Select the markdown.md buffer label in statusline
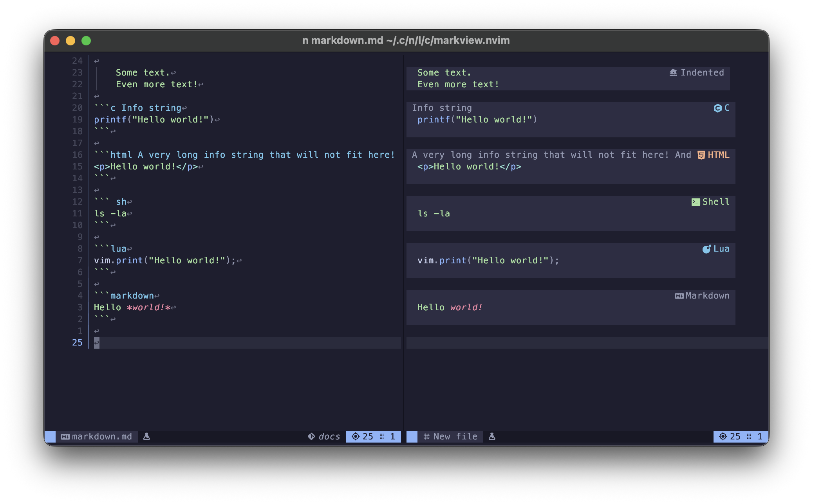 (97, 436)
